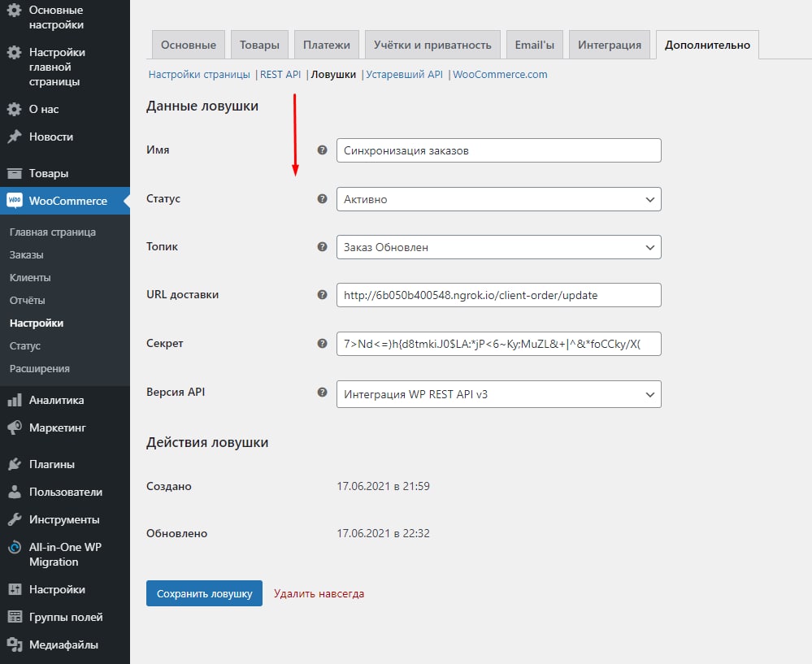Switch to the Платежи tab

tap(327, 45)
